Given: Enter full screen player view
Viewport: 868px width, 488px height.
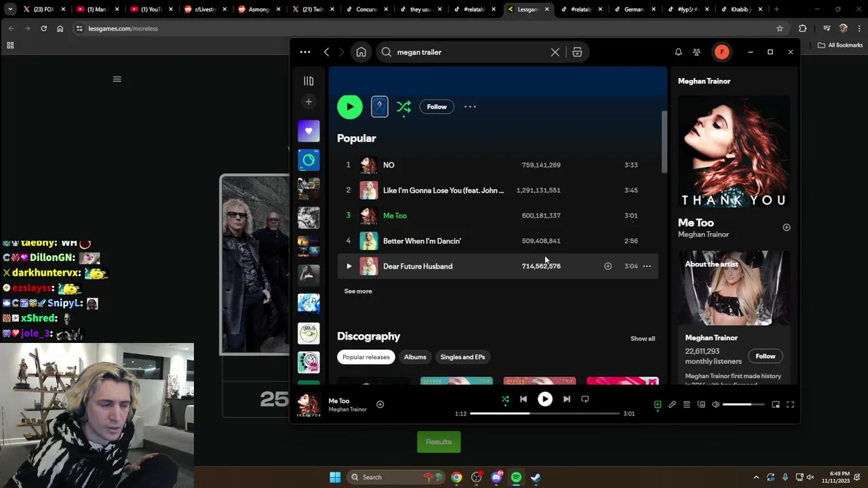Looking at the screenshot, I should [x=790, y=405].
